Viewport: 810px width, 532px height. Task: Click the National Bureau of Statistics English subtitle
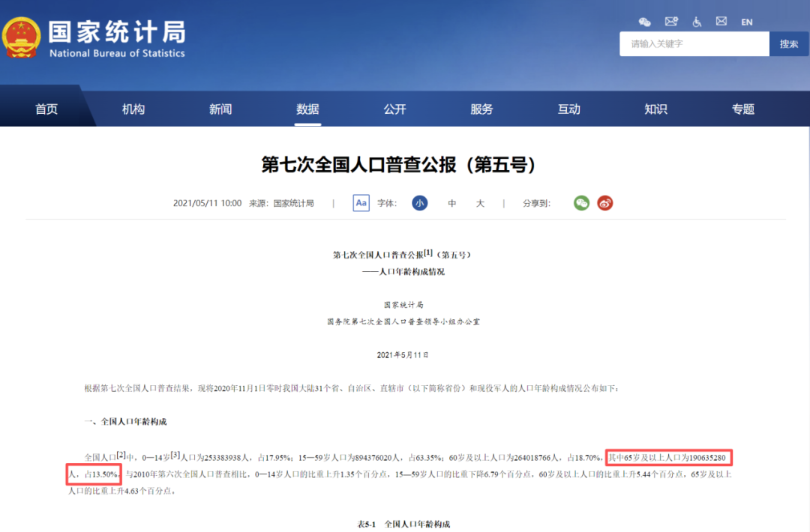117,53
